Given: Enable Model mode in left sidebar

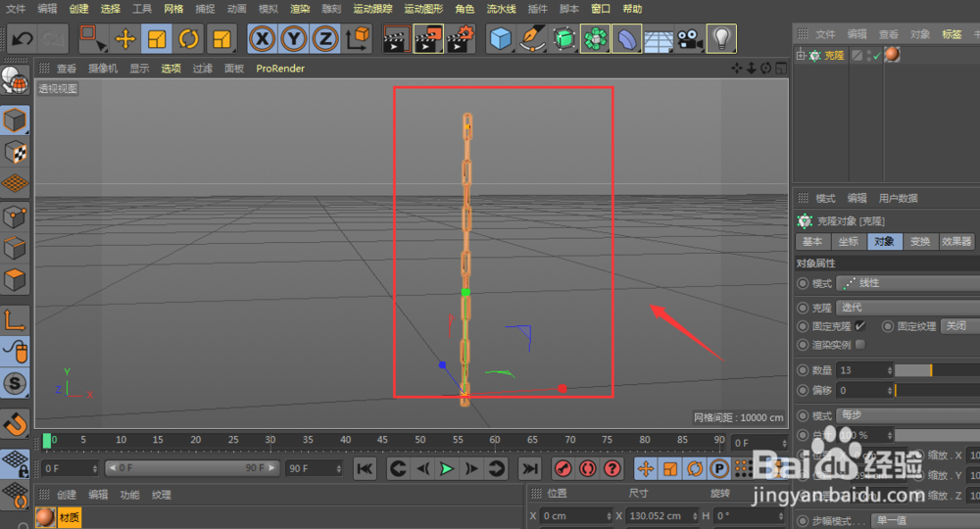Looking at the screenshot, I should [x=15, y=120].
